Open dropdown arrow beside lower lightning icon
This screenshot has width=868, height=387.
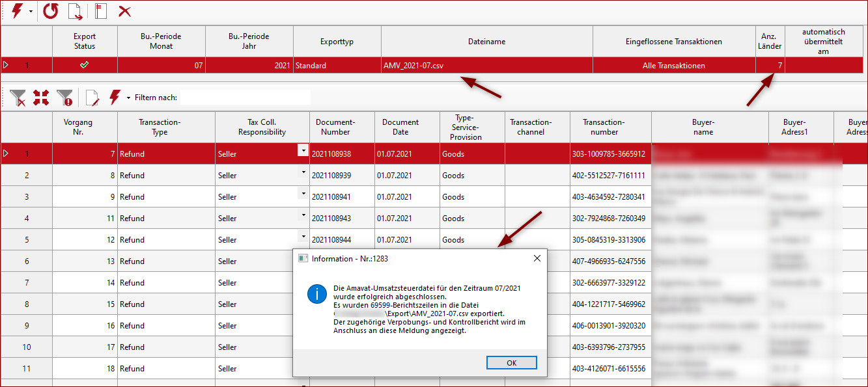pyautogui.click(x=128, y=98)
